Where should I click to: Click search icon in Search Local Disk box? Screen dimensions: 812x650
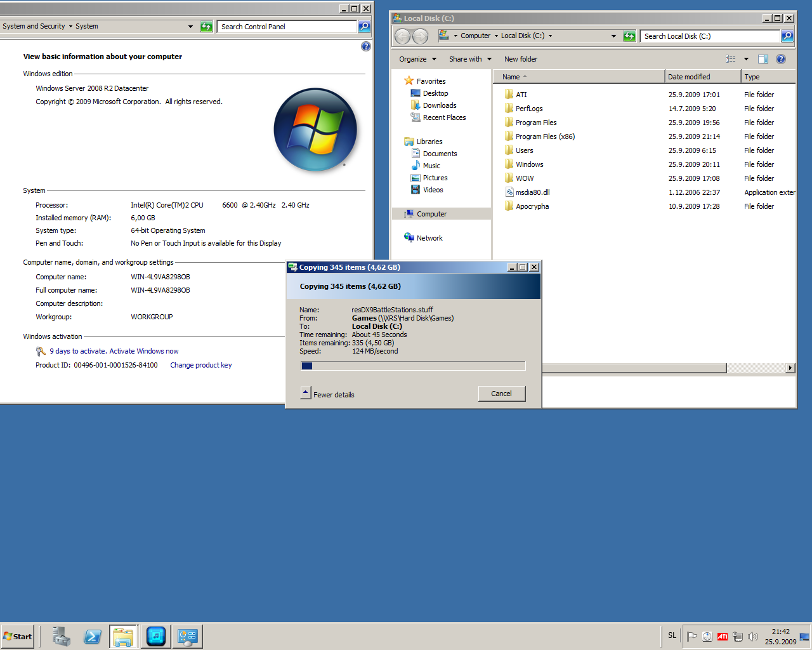click(x=787, y=36)
